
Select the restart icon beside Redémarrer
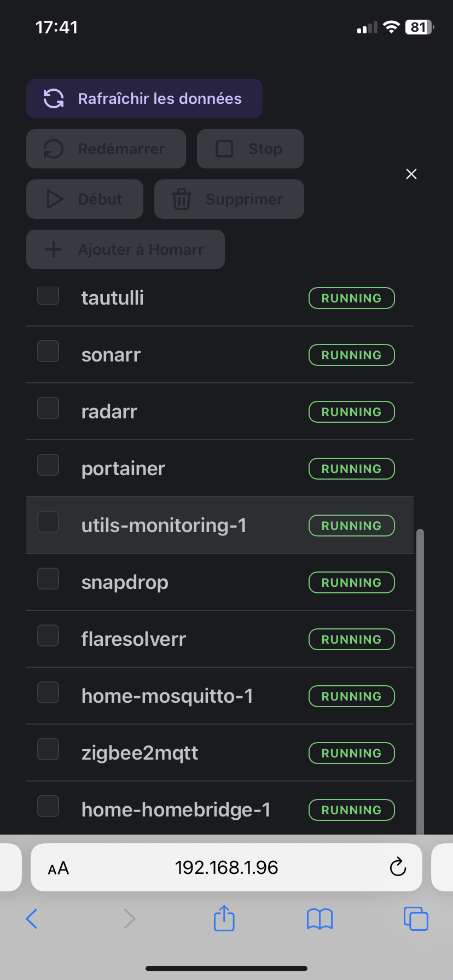[x=53, y=149]
